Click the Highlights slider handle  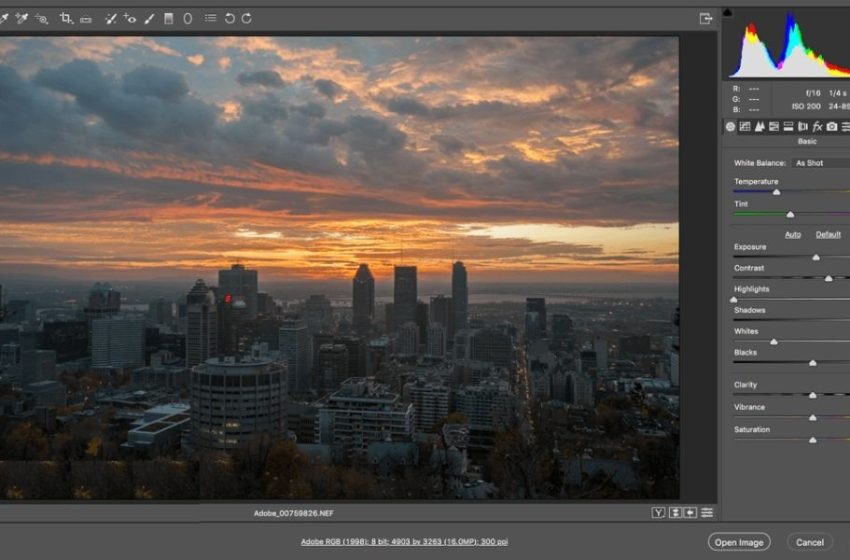point(733,299)
